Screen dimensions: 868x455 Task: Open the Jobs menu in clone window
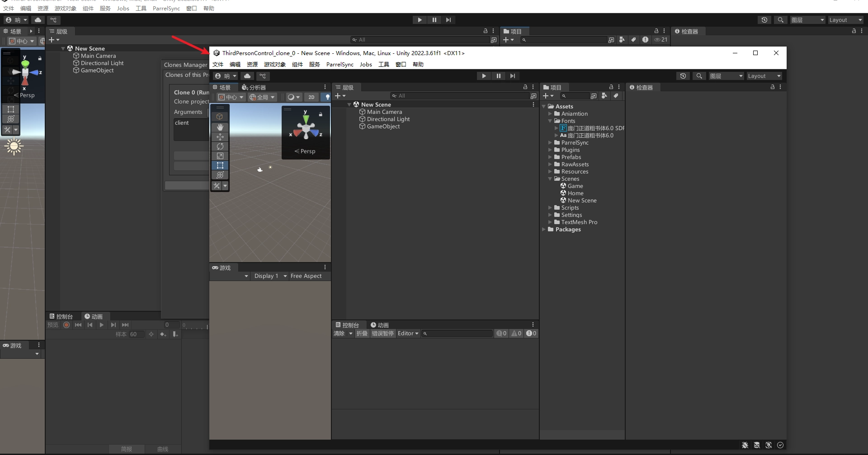pyautogui.click(x=366, y=65)
